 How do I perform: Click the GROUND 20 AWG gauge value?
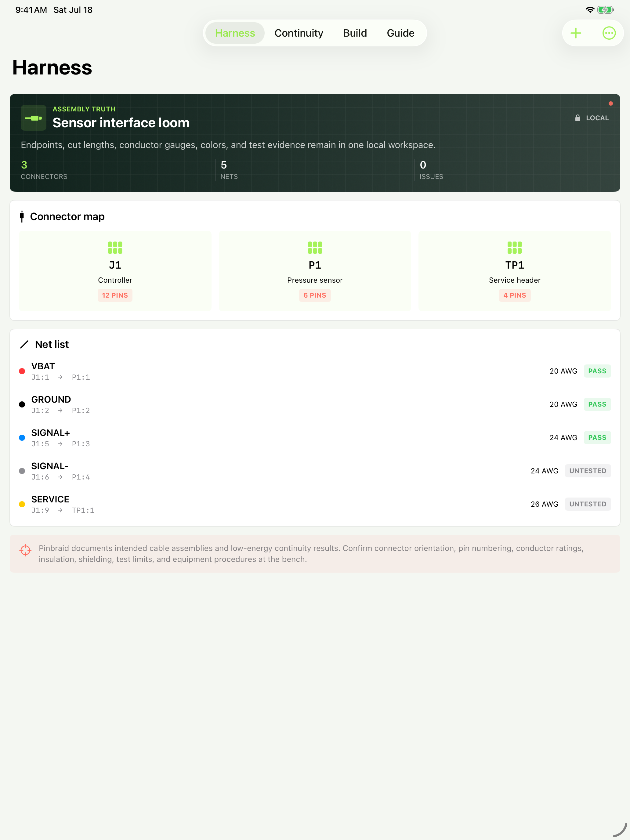pyautogui.click(x=563, y=404)
